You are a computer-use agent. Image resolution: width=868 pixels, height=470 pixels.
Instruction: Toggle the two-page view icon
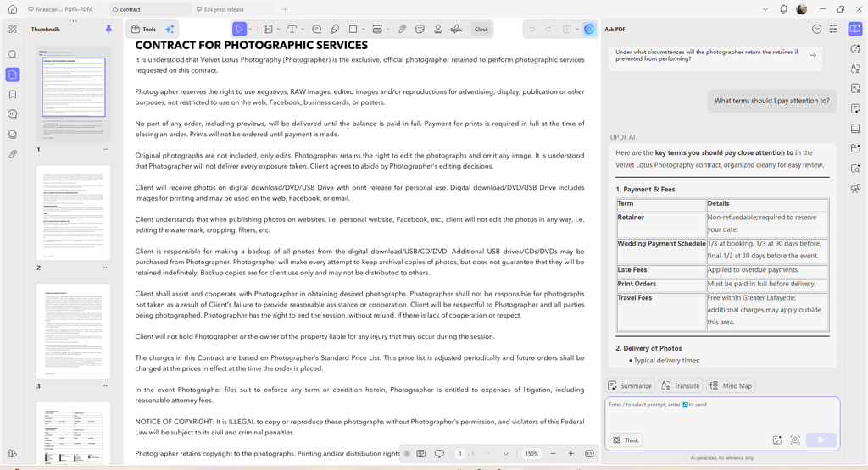[x=421, y=453]
